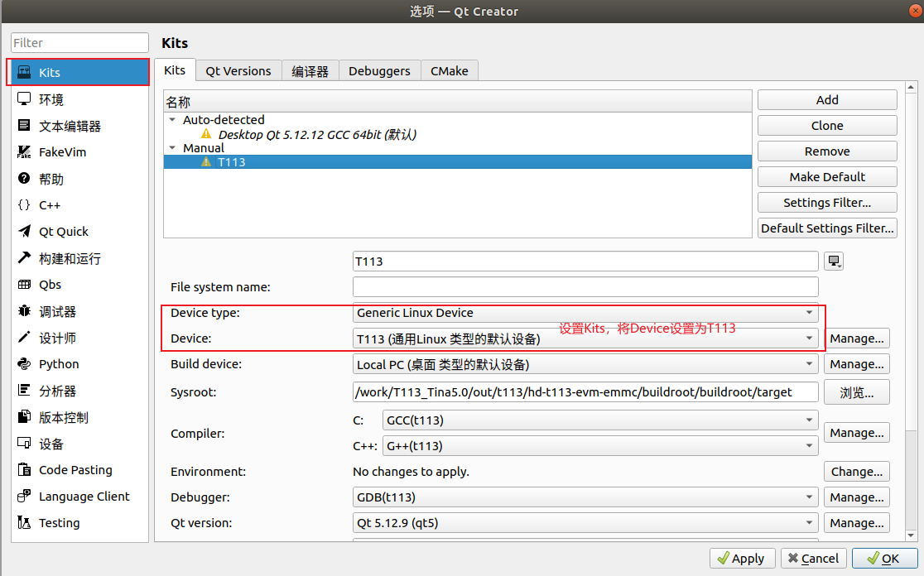This screenshot has width=924, height=576.
Task: Close the Qt Creator options dialog
Action: click(x=915, y=10)
